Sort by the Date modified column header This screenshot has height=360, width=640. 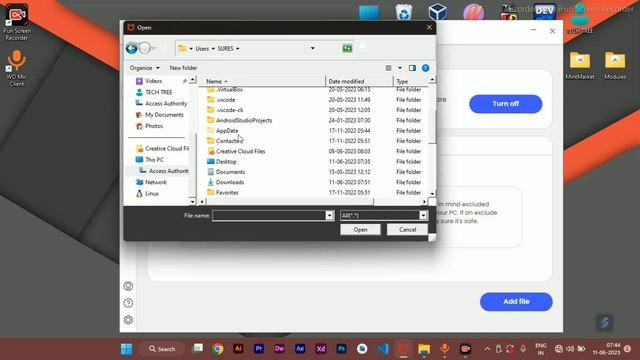(360, 81)
